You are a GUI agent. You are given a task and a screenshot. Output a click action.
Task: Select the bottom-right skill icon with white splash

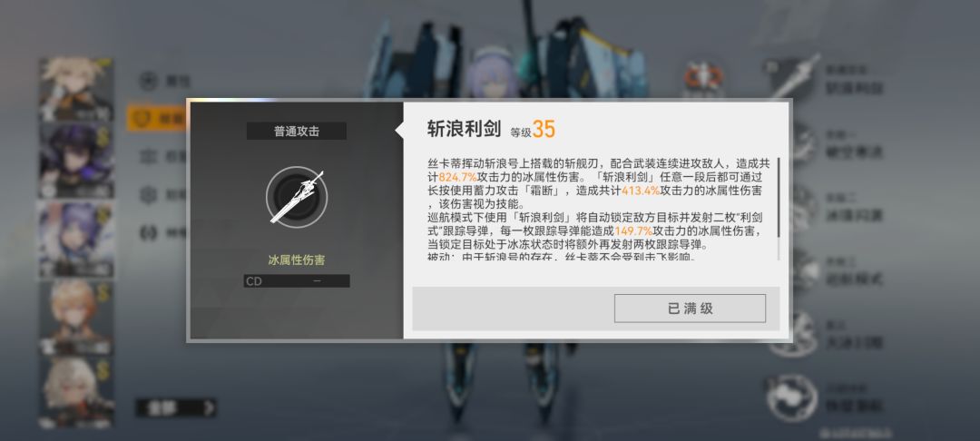792,397
